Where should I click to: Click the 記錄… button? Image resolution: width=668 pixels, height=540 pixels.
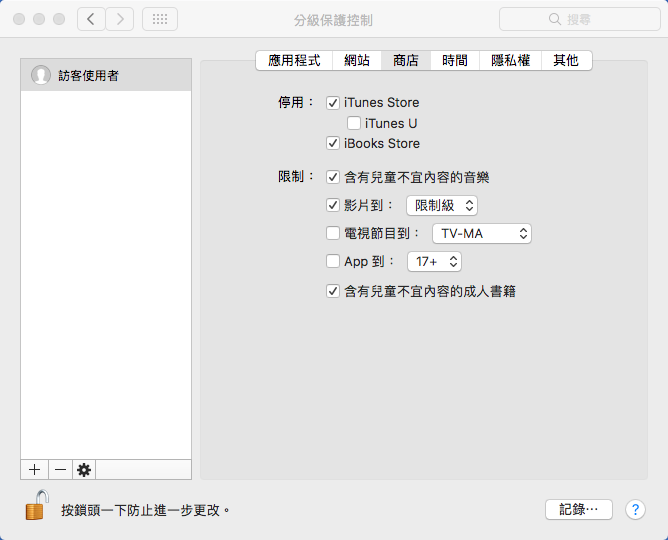pyautogui.click(x=579, y=509)
